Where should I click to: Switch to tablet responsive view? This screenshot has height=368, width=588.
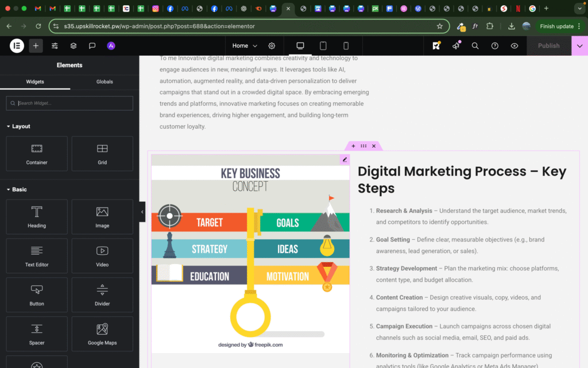pos(323,46)
